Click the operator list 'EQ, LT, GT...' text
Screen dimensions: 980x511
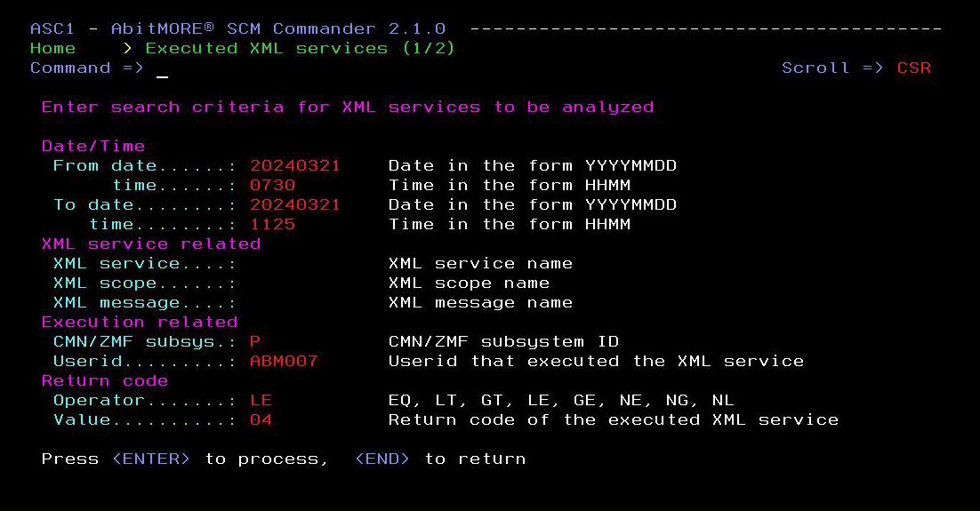[x=561, y=401]
